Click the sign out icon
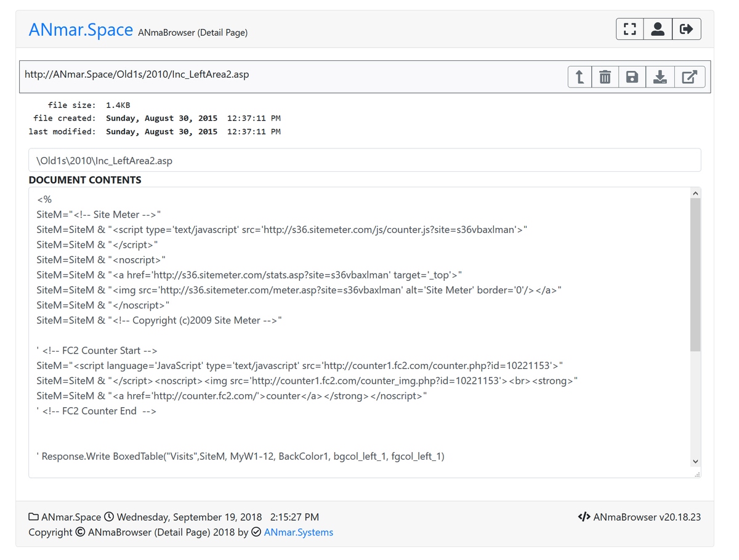The image size is (739, 560). point(686,29)
